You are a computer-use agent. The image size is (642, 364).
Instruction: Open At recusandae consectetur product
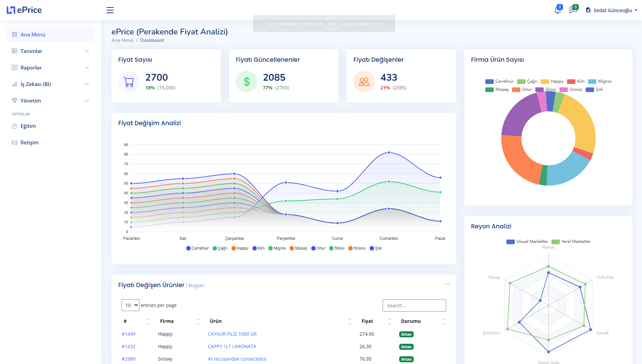237,359
